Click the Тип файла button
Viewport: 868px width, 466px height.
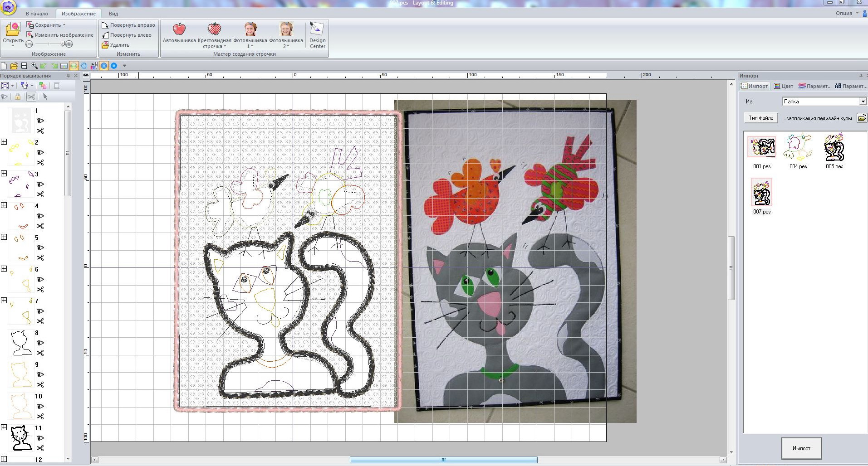click(x=761, y=118)
